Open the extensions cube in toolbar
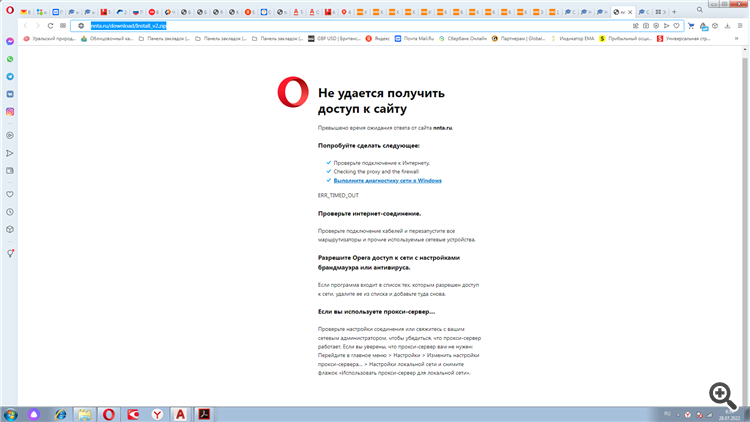The image size is (750, 422). point(715,26)
